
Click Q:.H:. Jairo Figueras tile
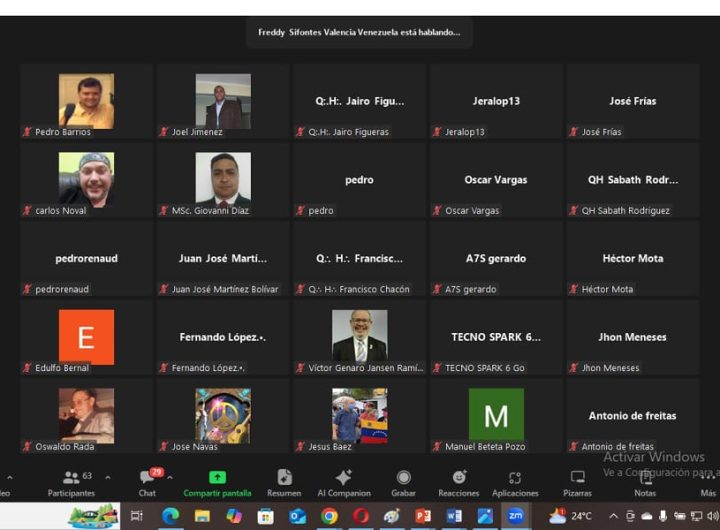[360, 101]
